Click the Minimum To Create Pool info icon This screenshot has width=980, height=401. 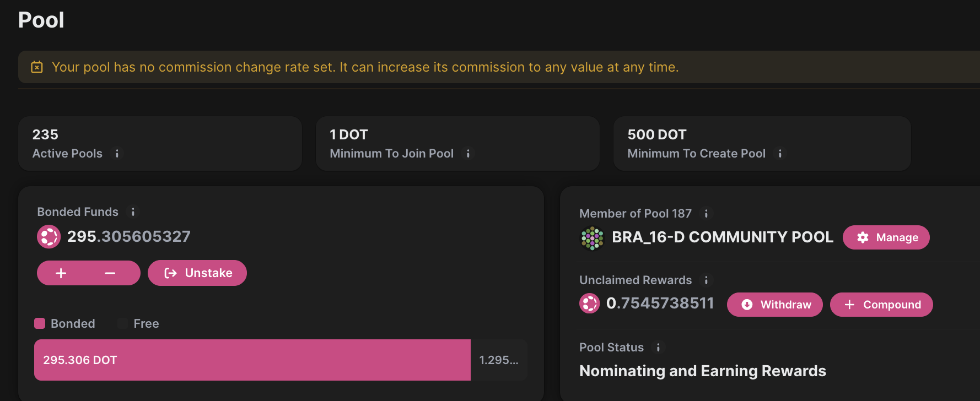click(x=780, y=154)
